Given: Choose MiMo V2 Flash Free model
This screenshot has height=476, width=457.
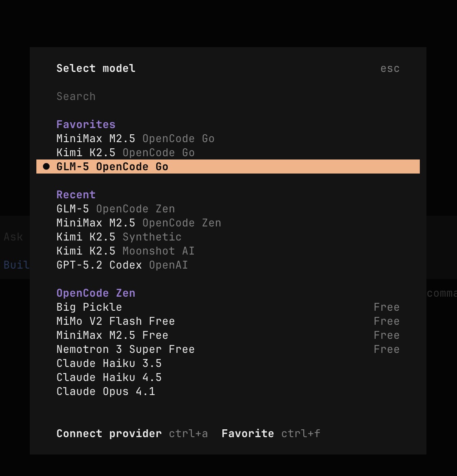Looking at the screenshot, I should (x=115, y=321).
